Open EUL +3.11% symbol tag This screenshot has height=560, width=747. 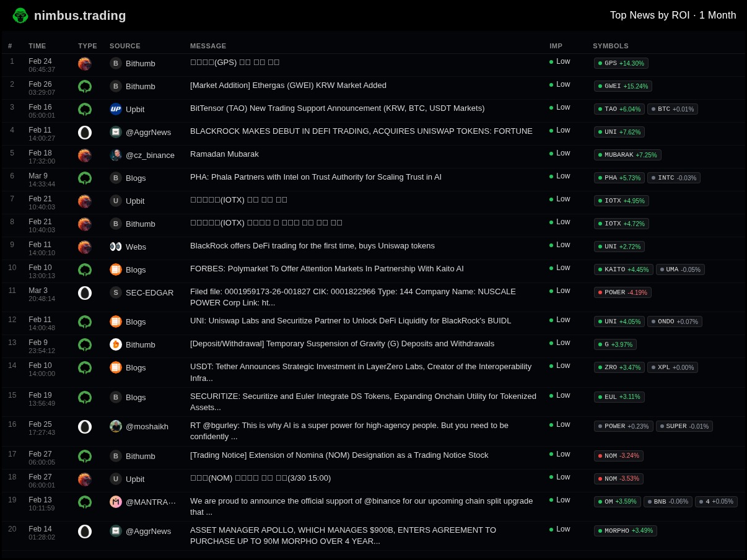click(x=619, y=397)
